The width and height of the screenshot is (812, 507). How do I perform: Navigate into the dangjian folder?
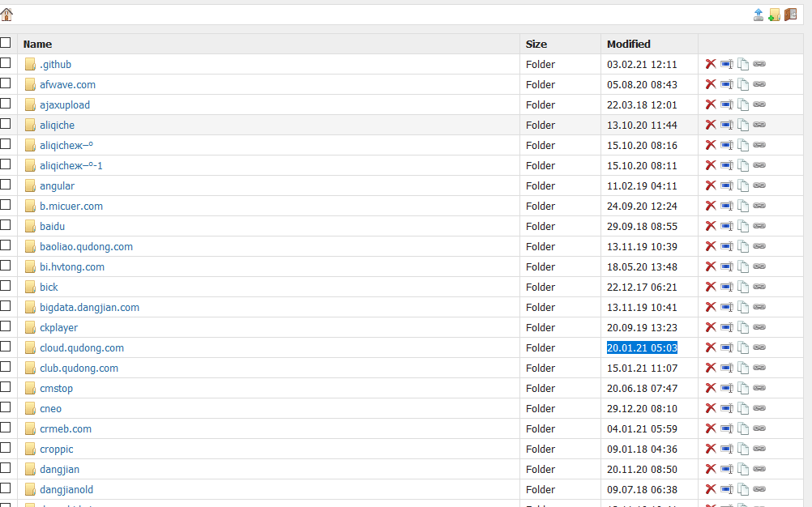click(x=59, y=469)
